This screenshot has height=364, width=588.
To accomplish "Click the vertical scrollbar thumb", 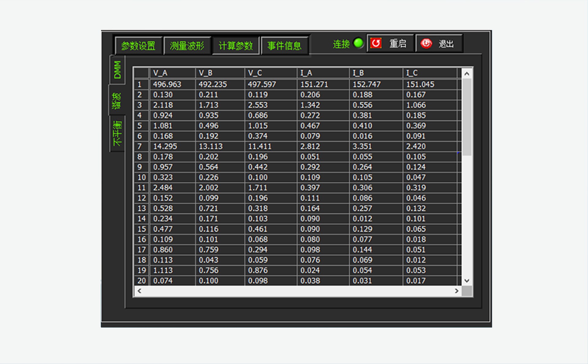I will [x=467, y=116].
